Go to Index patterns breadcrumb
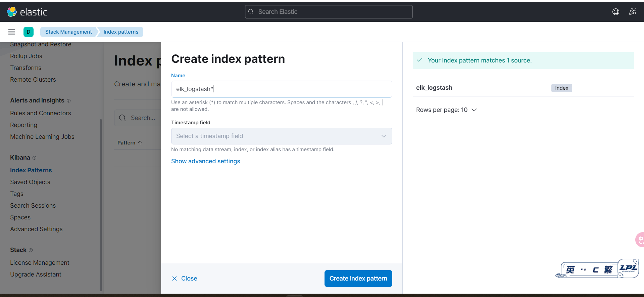Viewport: 644px width, 297px height. coord(121,32)
